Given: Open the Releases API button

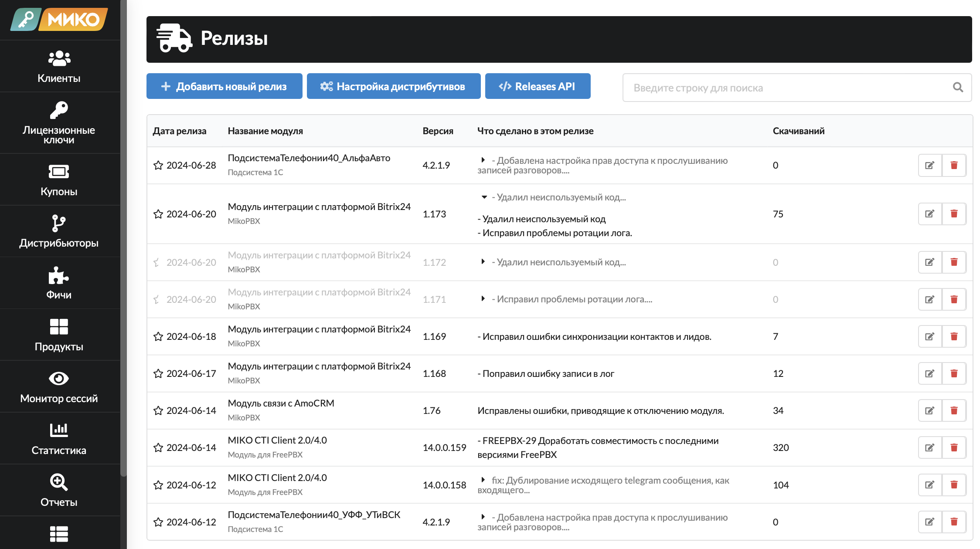Looking at the screenshot, I should (x=538, y=86).
